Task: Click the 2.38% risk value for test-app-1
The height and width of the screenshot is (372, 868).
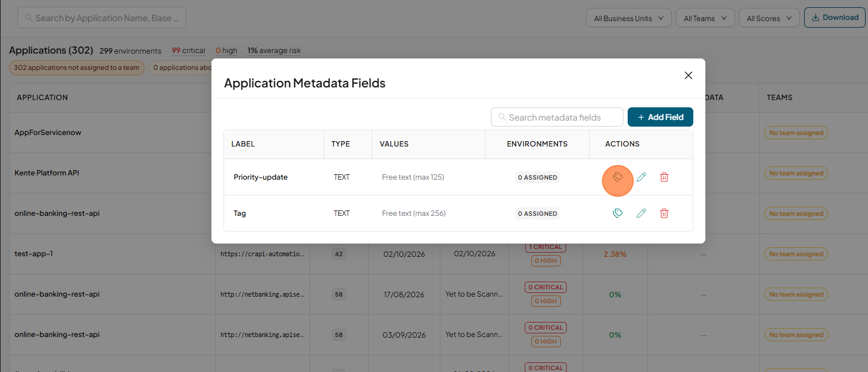Action: 615,254
